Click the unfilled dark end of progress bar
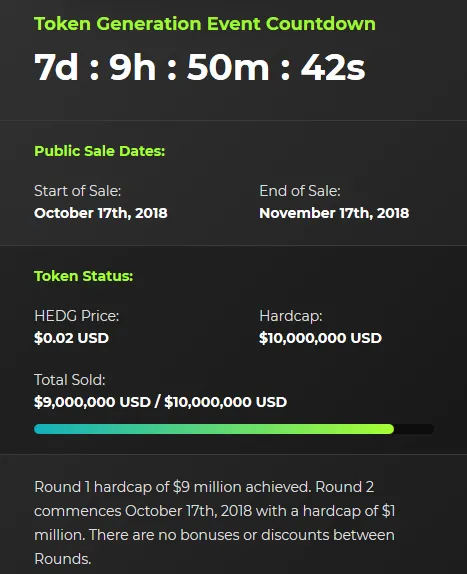The width and height of the screenshot is (467, 574). tap(414, 429)
